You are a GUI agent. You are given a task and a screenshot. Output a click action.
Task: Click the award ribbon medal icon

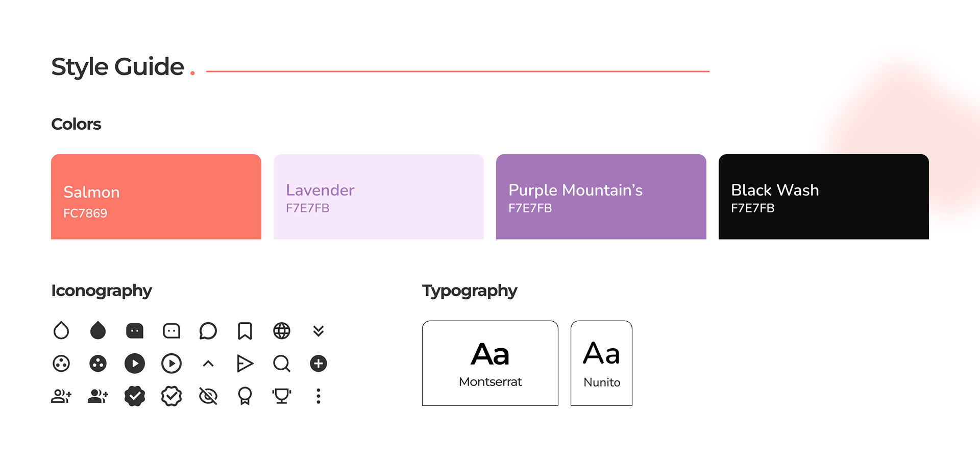pos(245,396)
